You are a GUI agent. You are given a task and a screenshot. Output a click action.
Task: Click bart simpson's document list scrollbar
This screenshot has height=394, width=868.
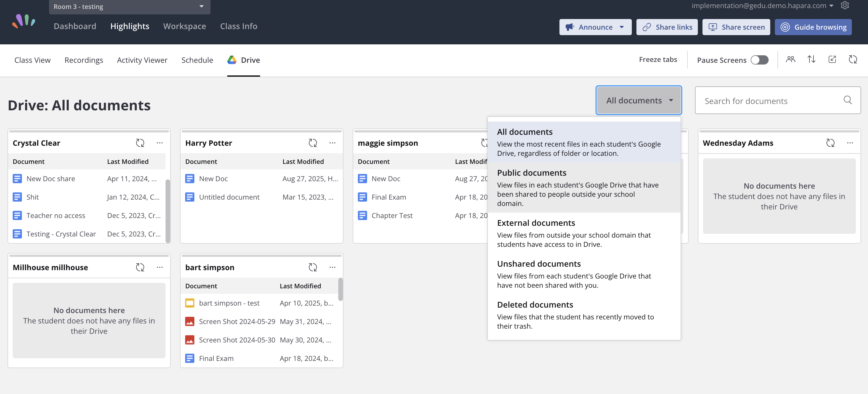(x=340, y=289)
